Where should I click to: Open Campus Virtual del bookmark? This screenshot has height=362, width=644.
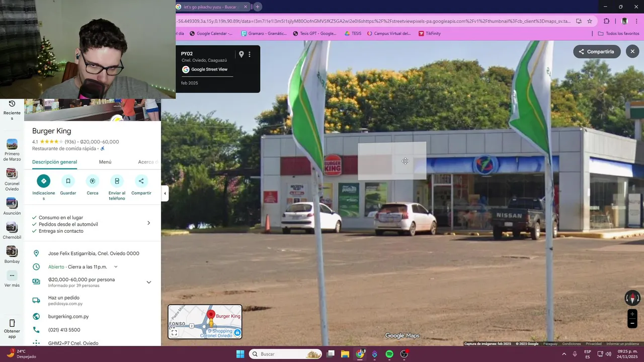click(x=389, y=34)
